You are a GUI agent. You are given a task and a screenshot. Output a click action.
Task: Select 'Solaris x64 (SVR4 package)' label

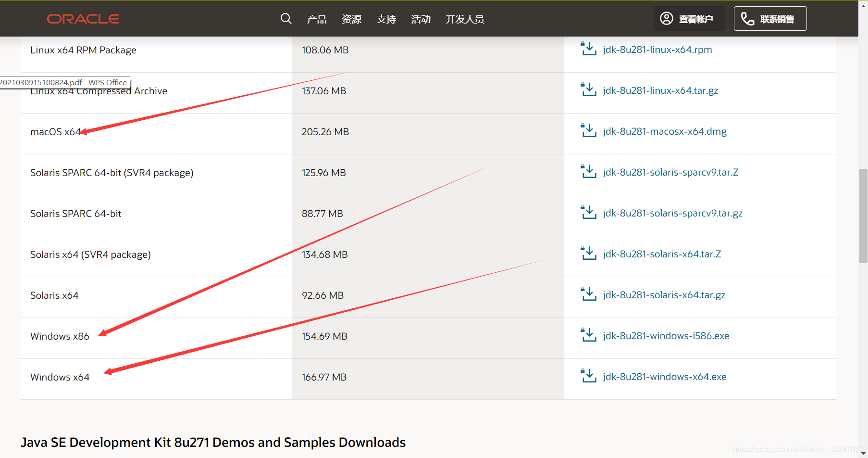(90, 254)
